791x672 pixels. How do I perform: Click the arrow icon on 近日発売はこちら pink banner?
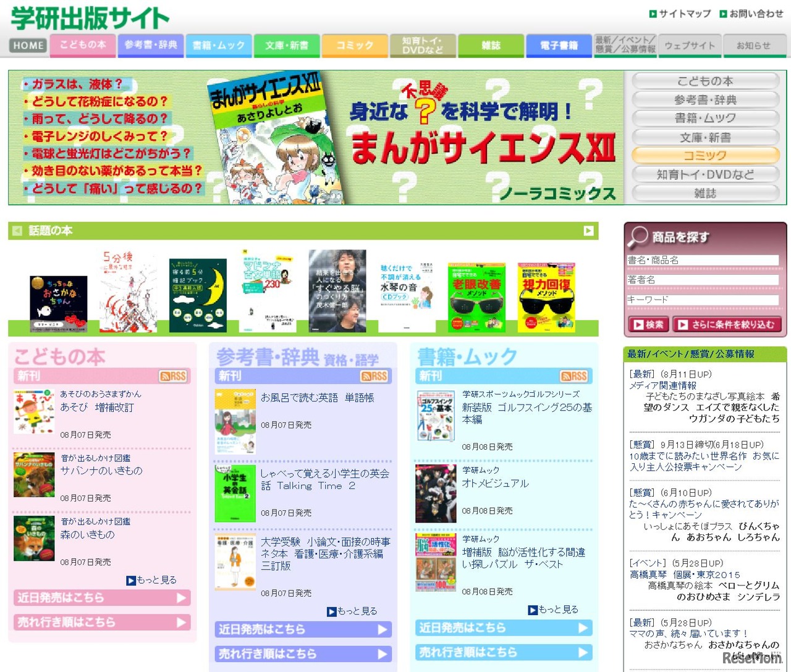(x=182, y=598)
